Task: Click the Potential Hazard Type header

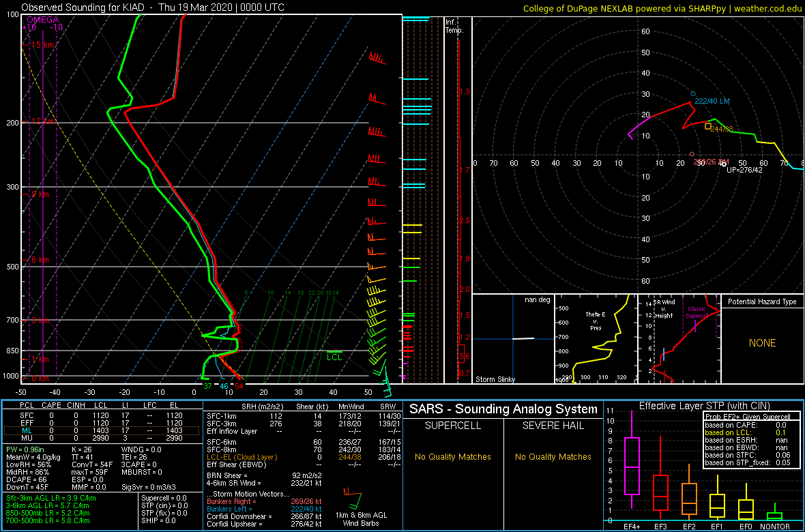Action: pyautogui.click(x=762, y=301)
